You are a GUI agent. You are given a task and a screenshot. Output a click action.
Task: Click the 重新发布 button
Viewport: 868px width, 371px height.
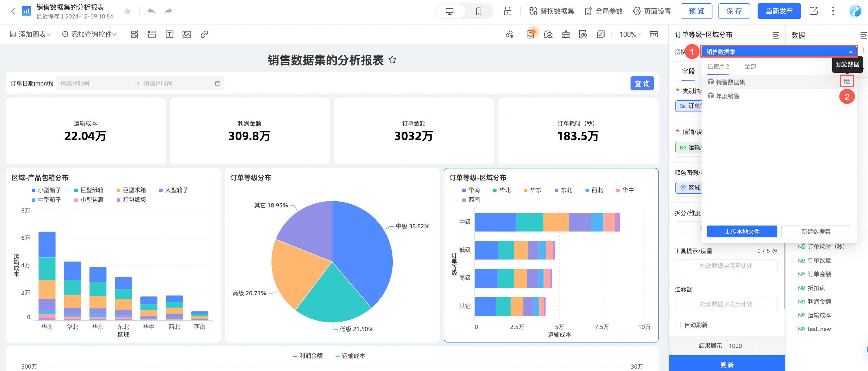[779, 11]
